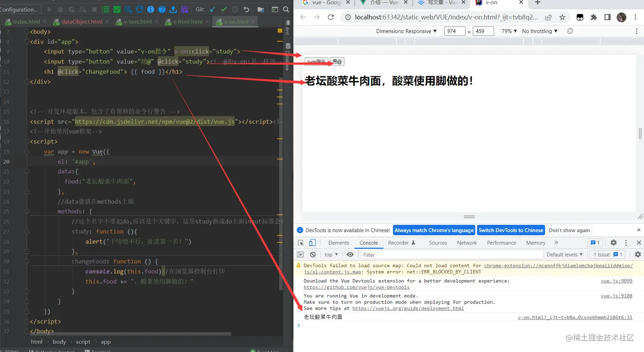This screenshot has width=644, height=352.
Task: Toggle the device toolbar in DevTools
Action: pos(312,242)
